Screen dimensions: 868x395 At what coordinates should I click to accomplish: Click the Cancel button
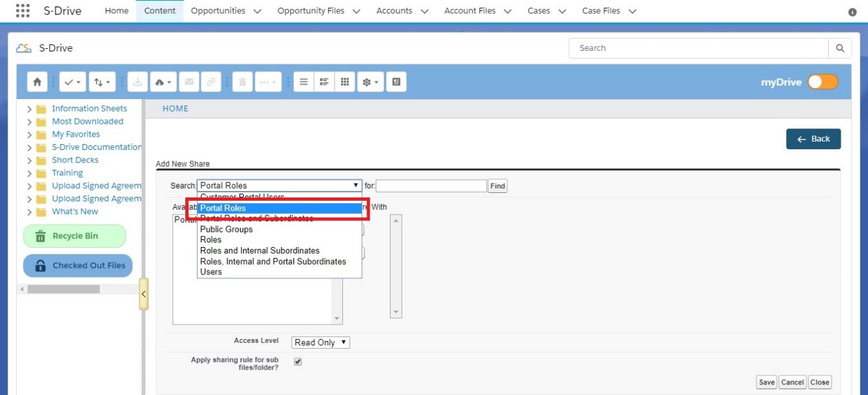792,383
